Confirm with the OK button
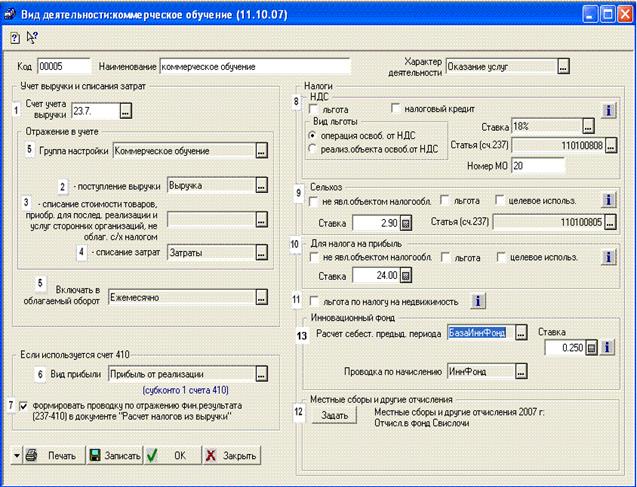Image resolution: width=637 pixels, height=487 pixels. tap(172, 456)
